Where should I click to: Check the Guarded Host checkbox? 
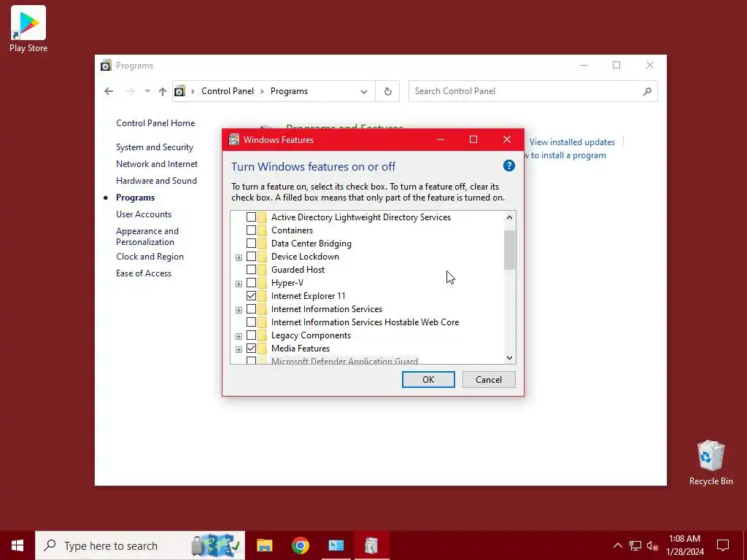(251, 270)
